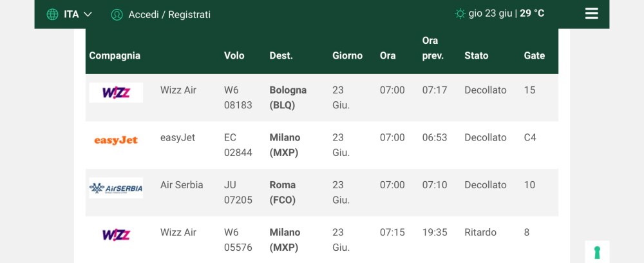644x263 pixels.
Task: Click the globe language icon
Action: (52, 14)
